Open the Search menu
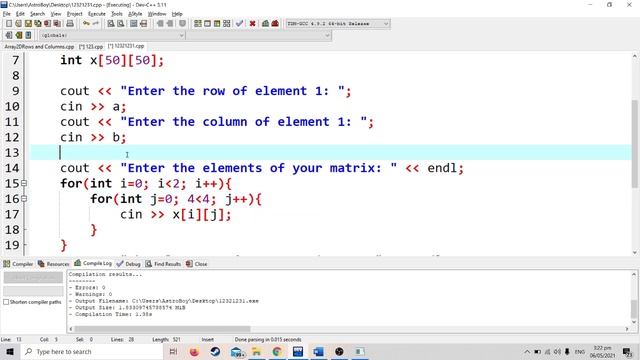Image resolution: width=640 pixels, height=360 pixels. point(37,14)
